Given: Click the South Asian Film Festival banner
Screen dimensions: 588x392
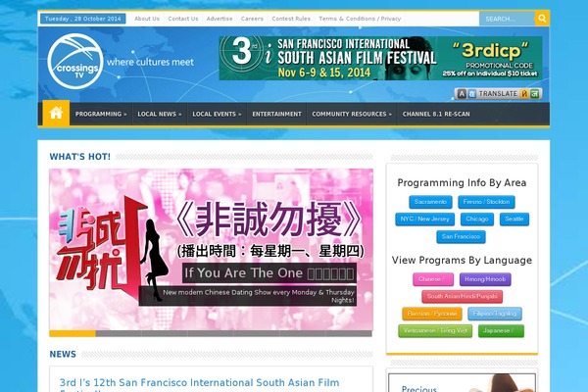Looking at the screenshot, I should pos(380,58).
